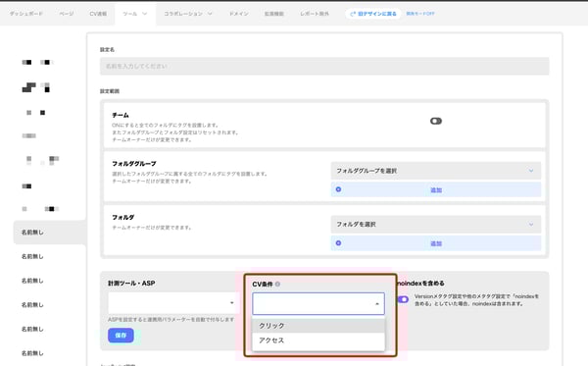Screen dimensions: 588x366
Task: Click the CV条件 info icon
Action: click(277, 285)
